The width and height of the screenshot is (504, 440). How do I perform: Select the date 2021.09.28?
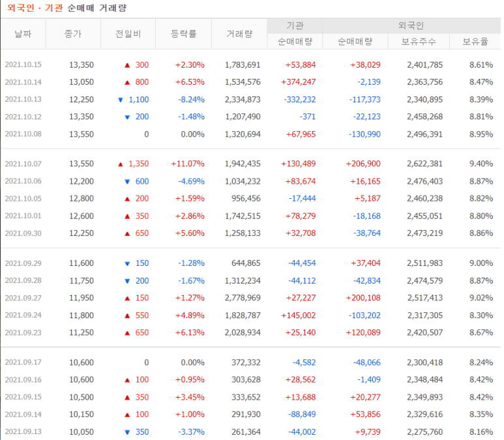pos(23,280)
